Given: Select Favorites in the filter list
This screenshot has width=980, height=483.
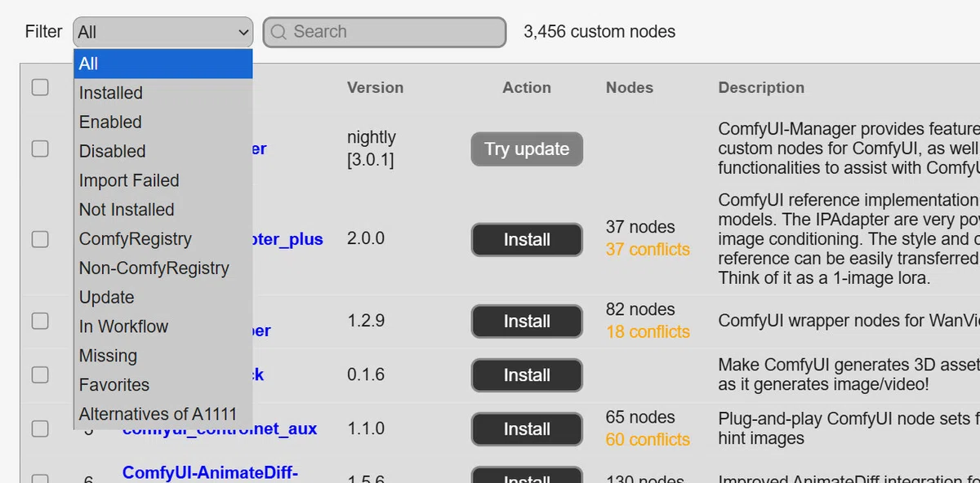Looking at the screenshot, I should coord(163,385).
